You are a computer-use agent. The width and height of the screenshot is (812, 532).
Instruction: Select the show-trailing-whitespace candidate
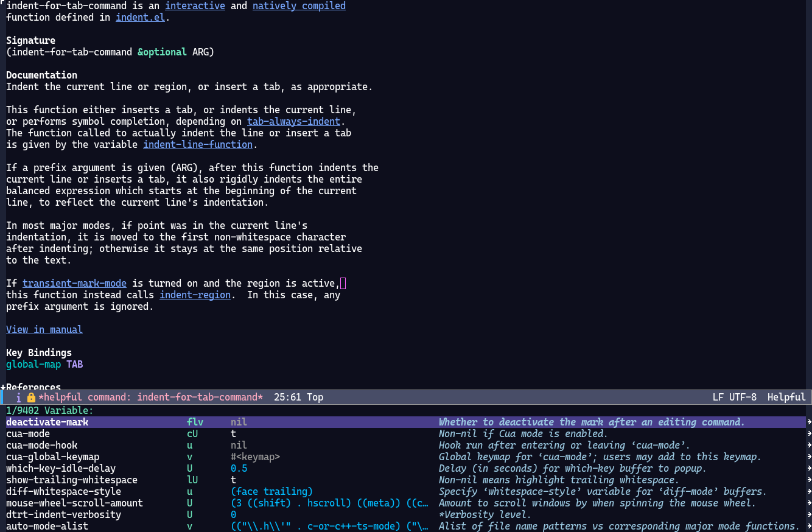click(72, 480)
